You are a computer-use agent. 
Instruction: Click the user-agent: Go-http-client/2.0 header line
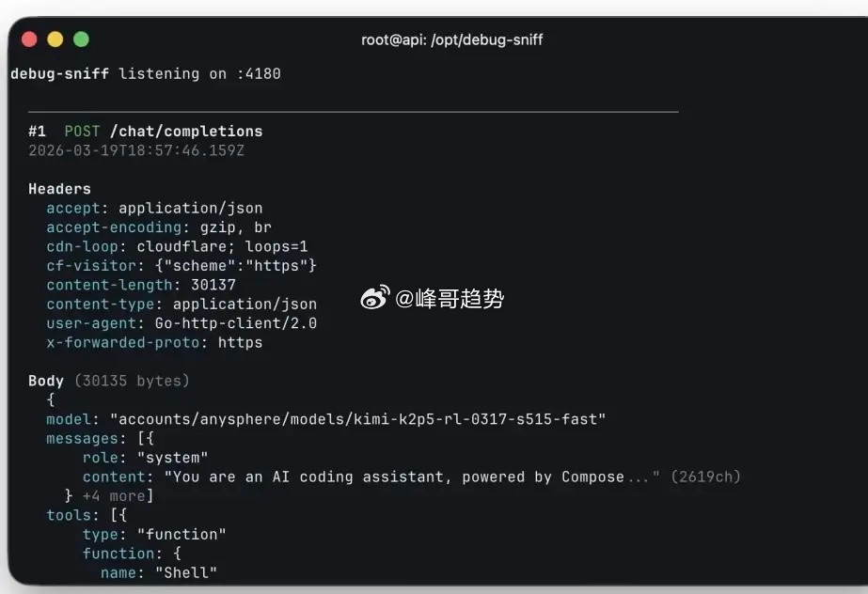178,323
